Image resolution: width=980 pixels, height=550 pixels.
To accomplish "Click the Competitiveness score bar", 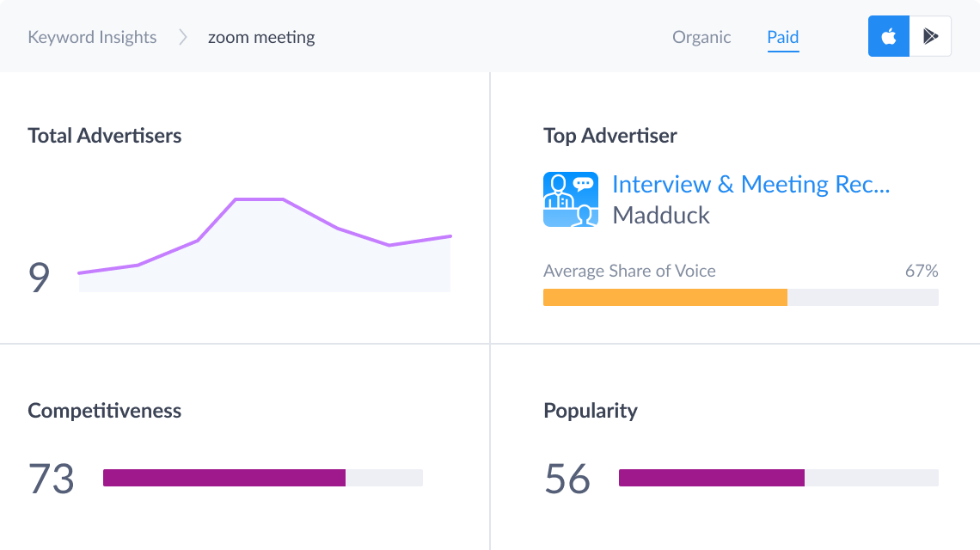I will [x=262, y=478].
